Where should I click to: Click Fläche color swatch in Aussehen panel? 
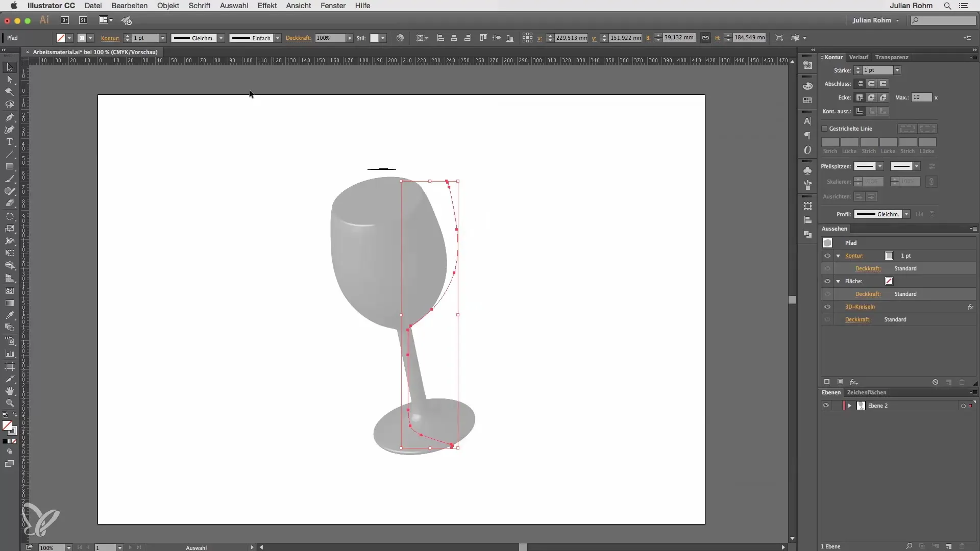tap(889, 281)
